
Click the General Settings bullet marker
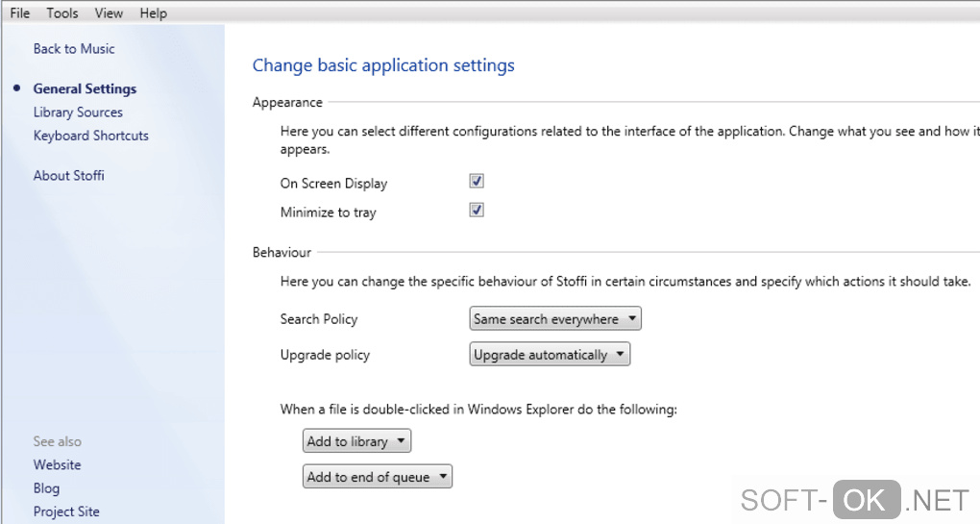(17, 88)
